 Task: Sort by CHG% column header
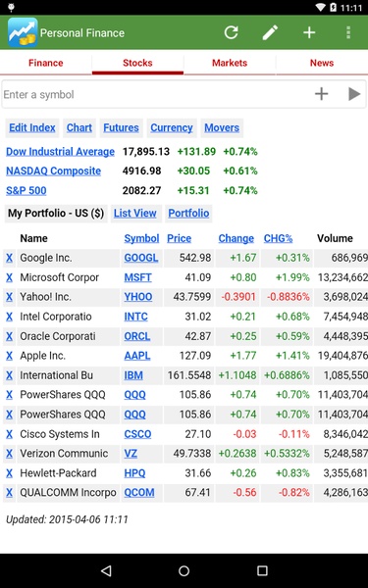[279, 238]
